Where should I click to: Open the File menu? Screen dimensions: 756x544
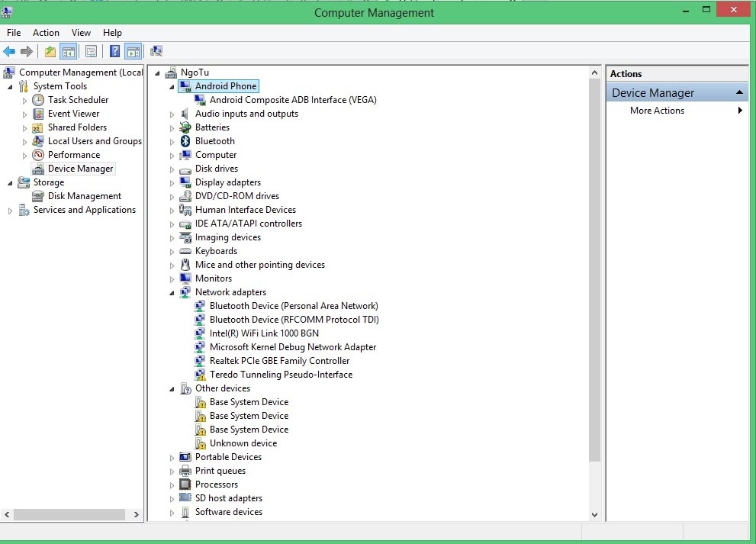click(14, 33)
